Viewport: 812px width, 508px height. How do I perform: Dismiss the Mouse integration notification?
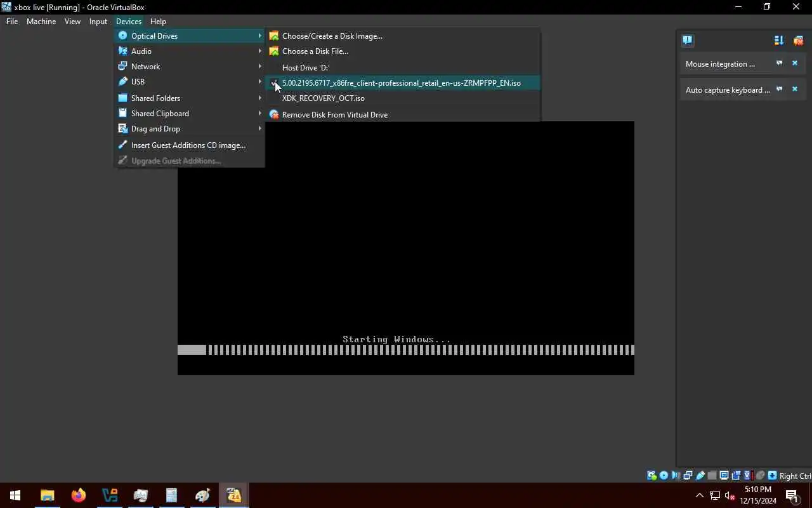[794, 63]
